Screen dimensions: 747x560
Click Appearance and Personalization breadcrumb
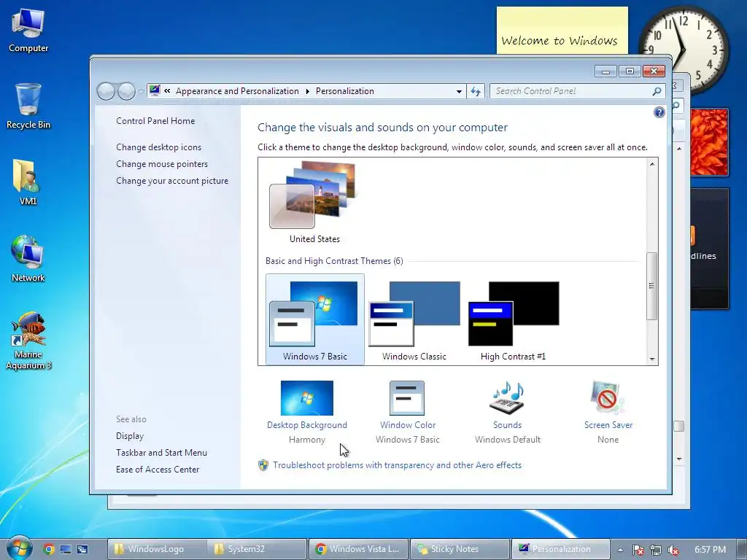237,91
